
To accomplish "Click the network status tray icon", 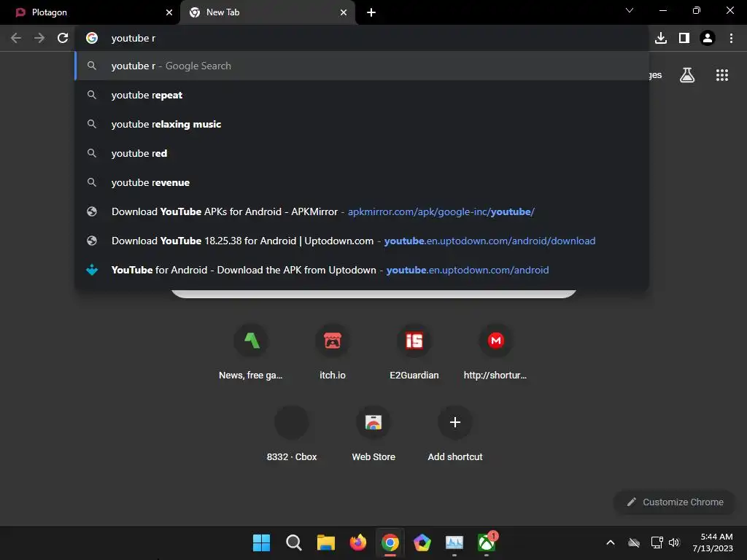I will click(657, 542).
